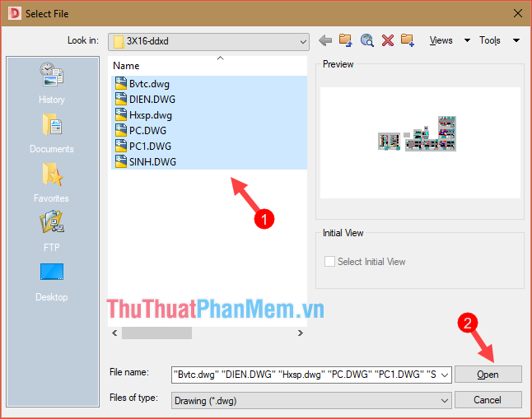Image resolution: width=532 pixels, height=419 pixels.
Task: Go back to the previous folder
Action: [325, 40]
